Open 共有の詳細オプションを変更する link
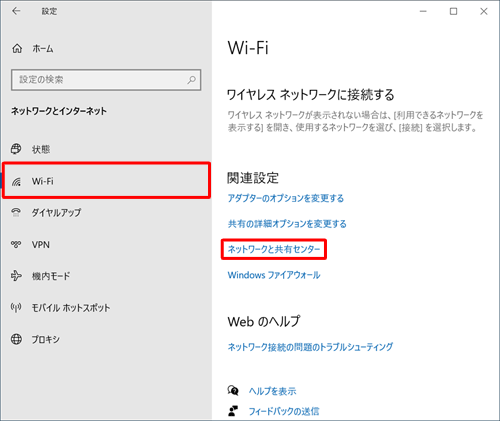This screenshot has width=500, height=421. [287, 224]
